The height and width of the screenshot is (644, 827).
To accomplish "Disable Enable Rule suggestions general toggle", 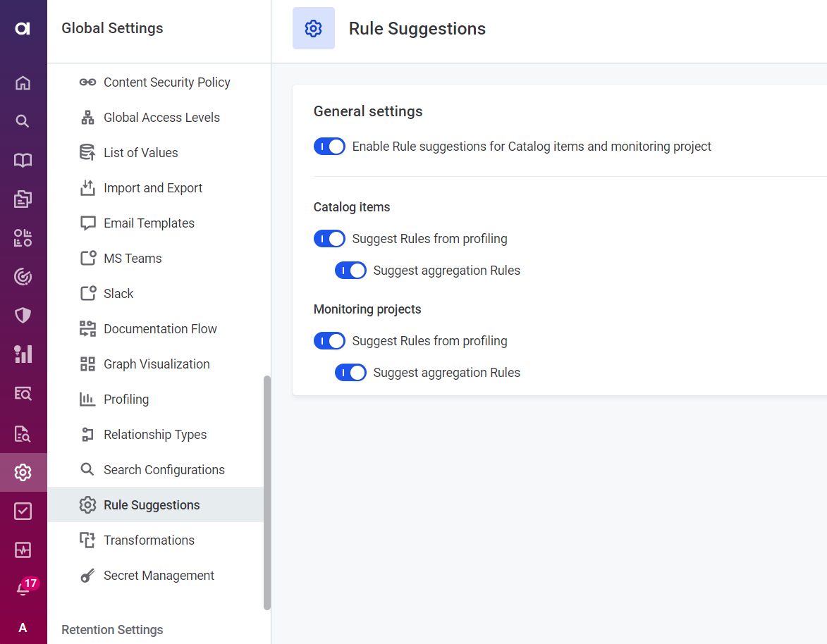I will 329,147.
